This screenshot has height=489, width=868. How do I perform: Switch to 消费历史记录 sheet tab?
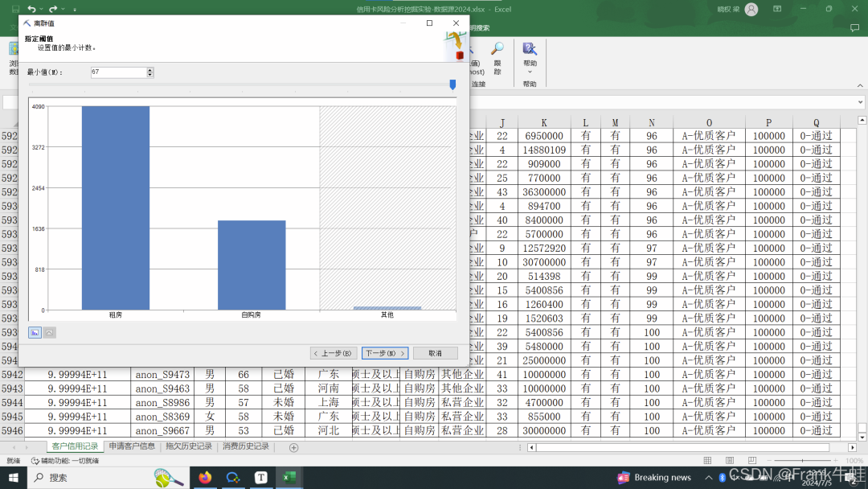pyautogui.click(x=246, y=446)
